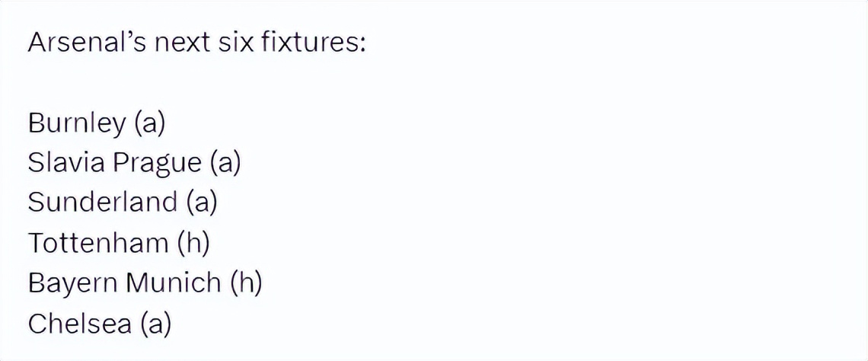
Task: Click the (a) marker after Burnley
Action: (x=149, y=123)
